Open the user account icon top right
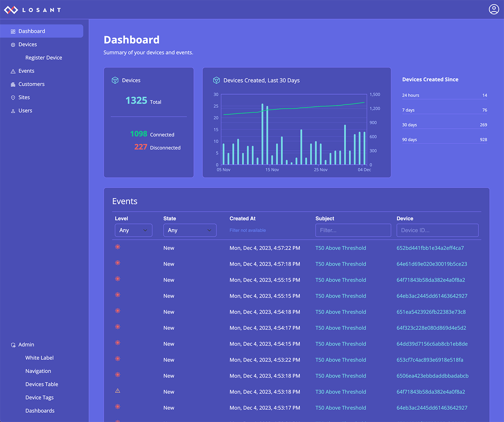 [494, 9]
